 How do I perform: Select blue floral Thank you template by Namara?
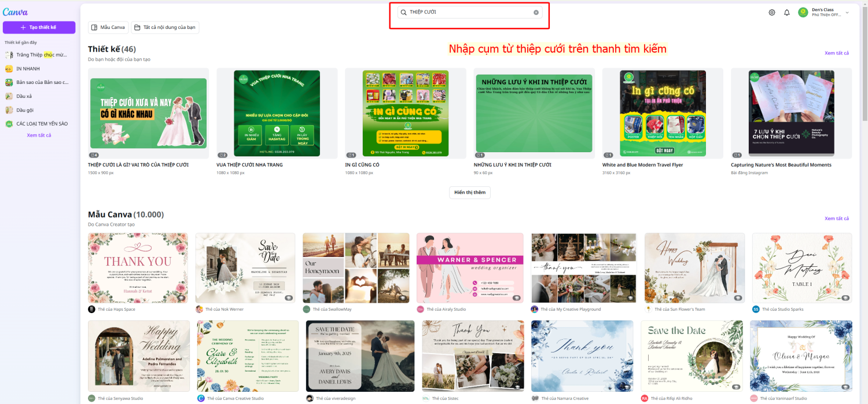click(582, 356)
